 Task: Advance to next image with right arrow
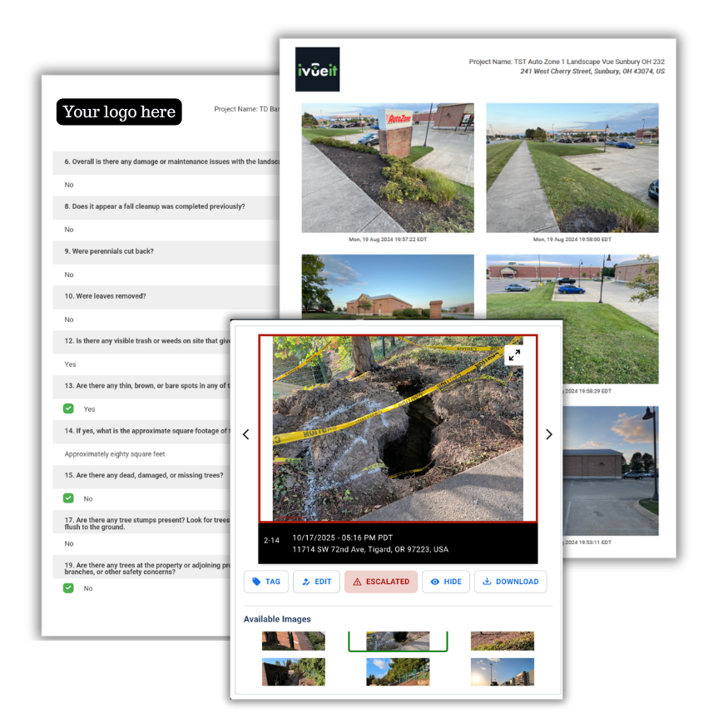[x=549, y=434]
